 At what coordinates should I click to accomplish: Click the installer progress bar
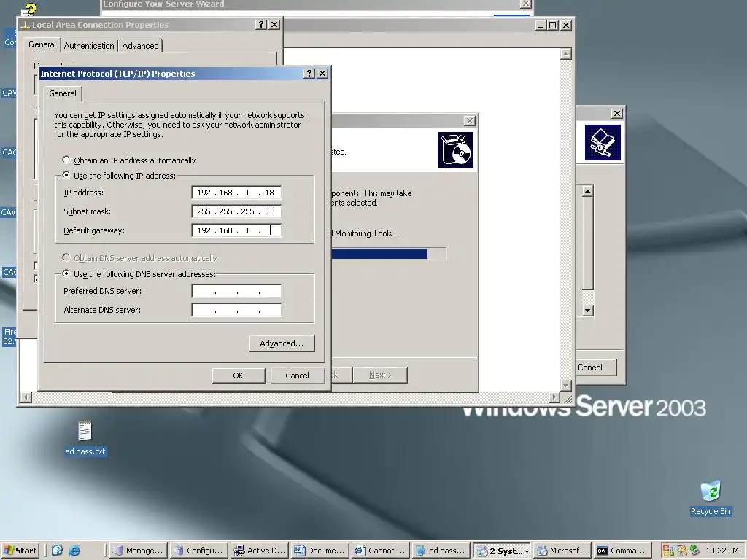(389, 254)
